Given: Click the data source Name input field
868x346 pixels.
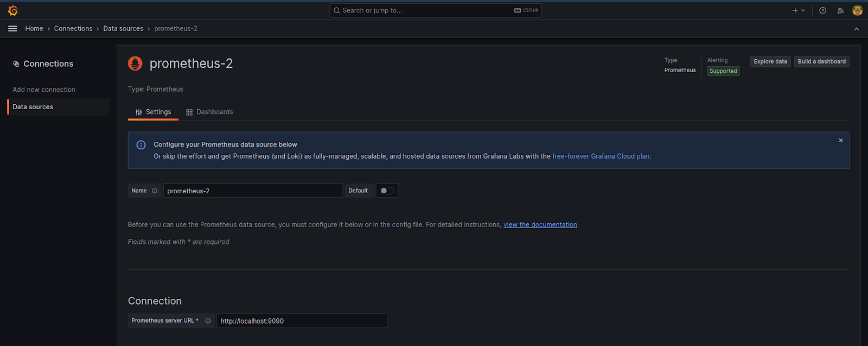Looking at the screenshot, I should (x=253, y=191).
